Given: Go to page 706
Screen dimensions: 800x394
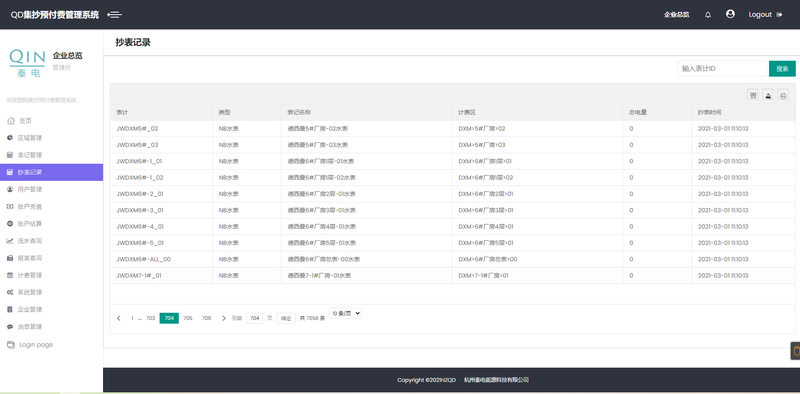Looking at the screenshot, I should tap(206, 318).
